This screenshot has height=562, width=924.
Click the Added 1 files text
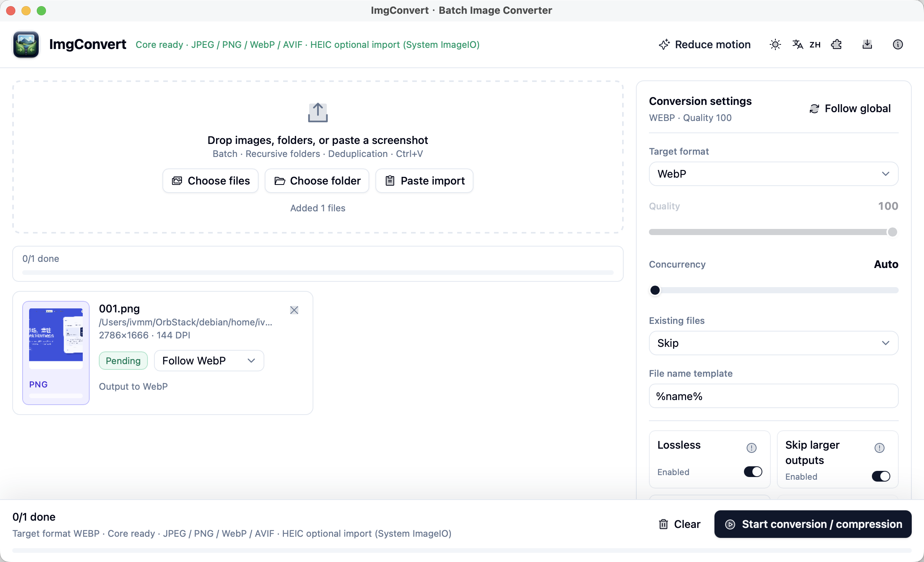(x=318, y=208)
